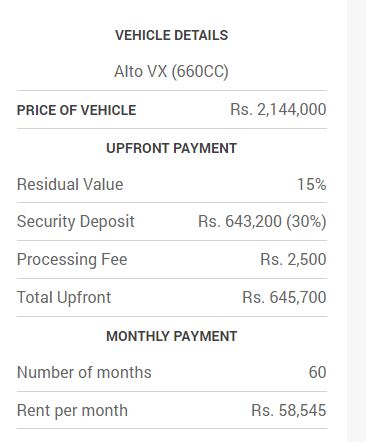
Task: Click the Vehicle Details heading
Action: [x=171, y=35]
